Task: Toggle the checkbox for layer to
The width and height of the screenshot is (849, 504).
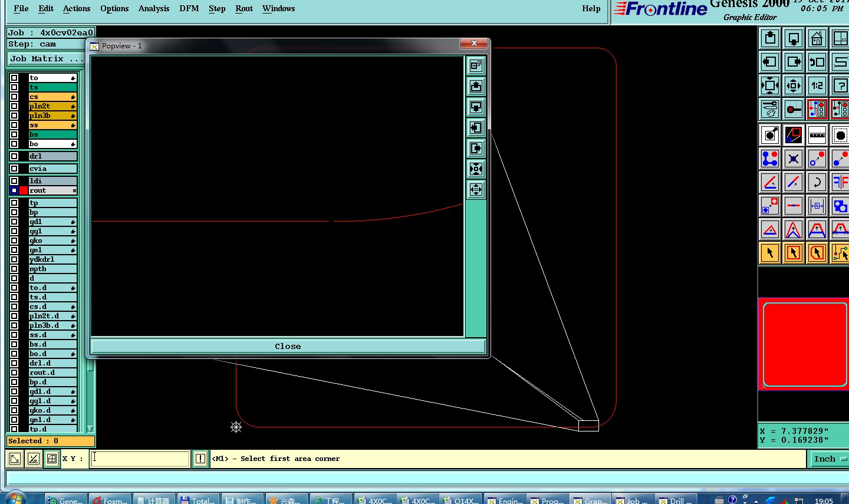Action: pyautogui.click(x=14, y=78)
